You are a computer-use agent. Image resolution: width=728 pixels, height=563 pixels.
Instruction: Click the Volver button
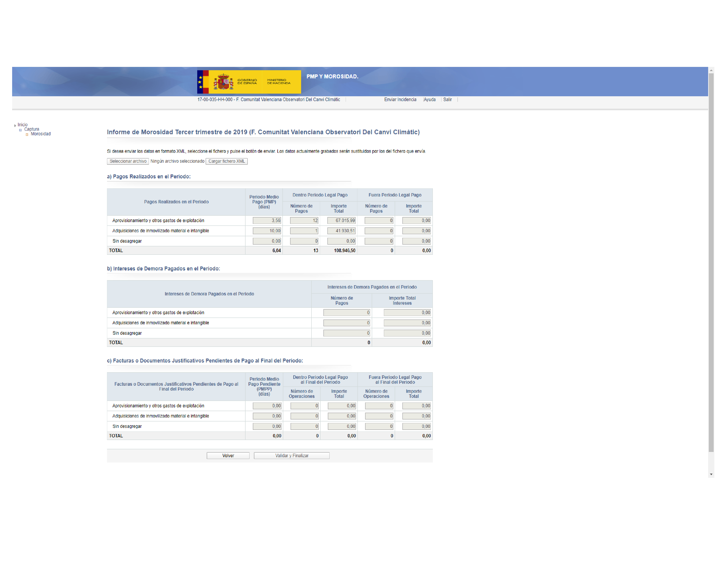click(x=228, y=456)
